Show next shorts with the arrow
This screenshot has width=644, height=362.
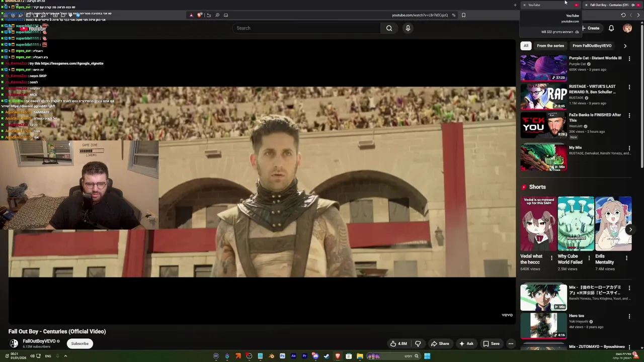click(630, 229)
